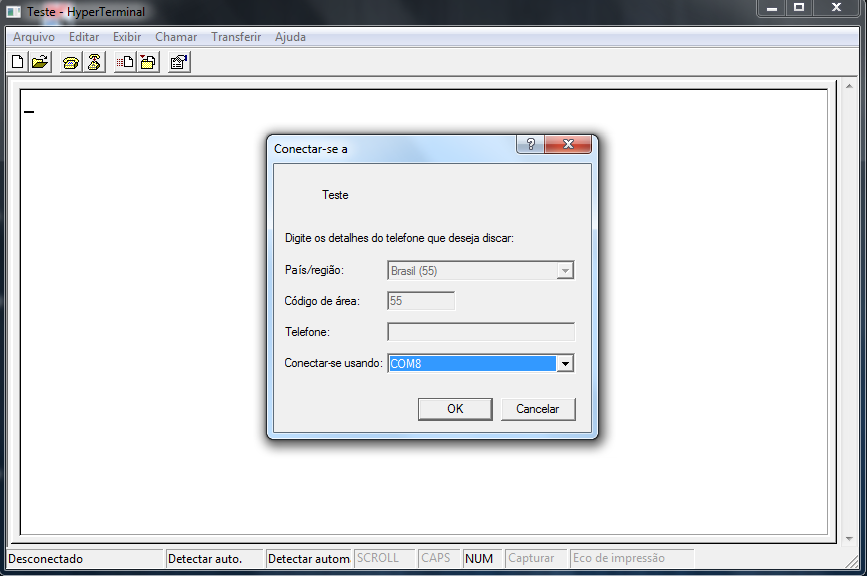867x576 pixels.
Task: Open the Chamar menu
Action: click(x=176, y=37)
